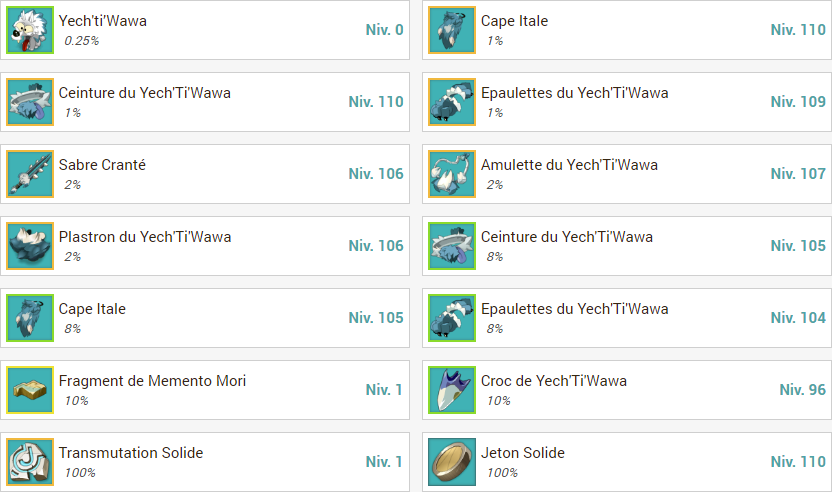Select the Epaulettes Niv. 109 icon
The image size is (832, 492).
[452, 102]
